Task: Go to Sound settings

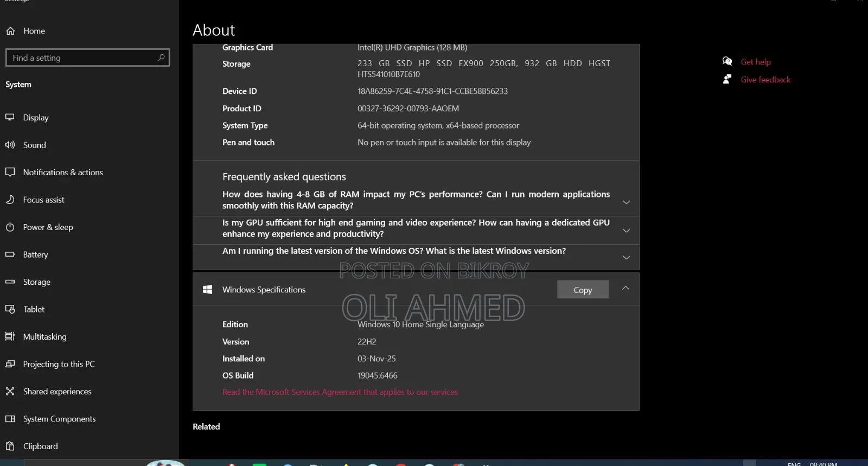Action: [35, 145]
